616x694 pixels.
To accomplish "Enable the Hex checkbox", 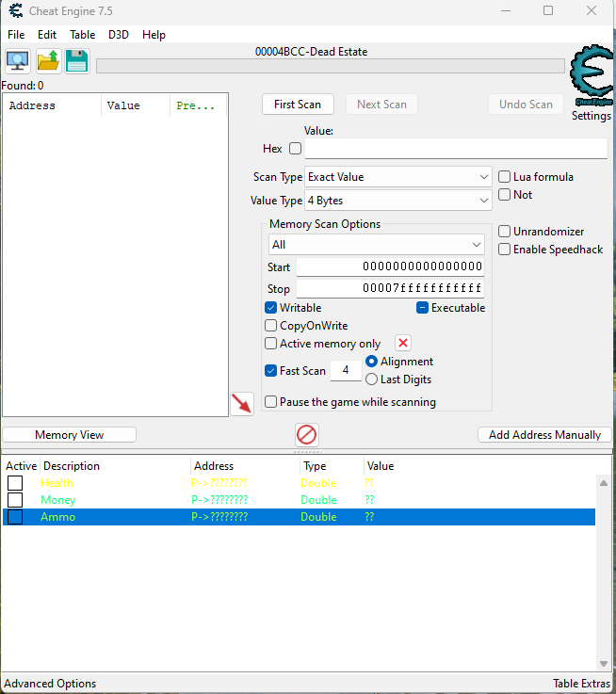I will (x=296, y=148).
